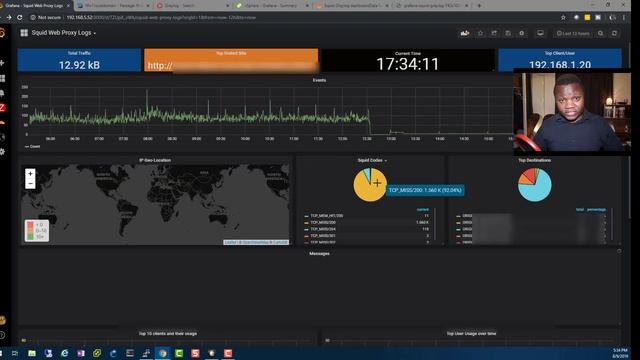Switch to the grafana-squid-graylog GitHub tab
Image resolution: width=640 pixels, height=360 pixels.
click(431, 5)
